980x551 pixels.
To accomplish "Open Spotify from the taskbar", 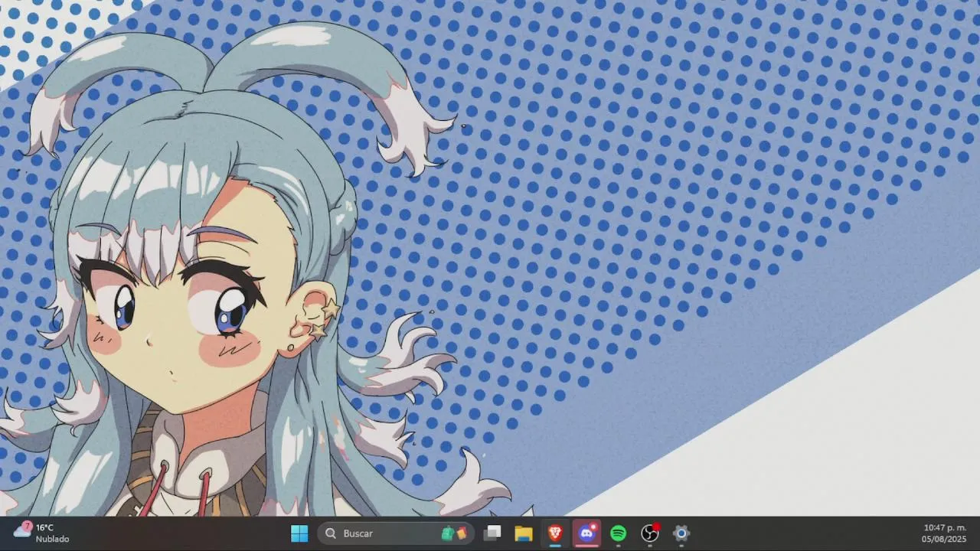I will click(619, 533).
